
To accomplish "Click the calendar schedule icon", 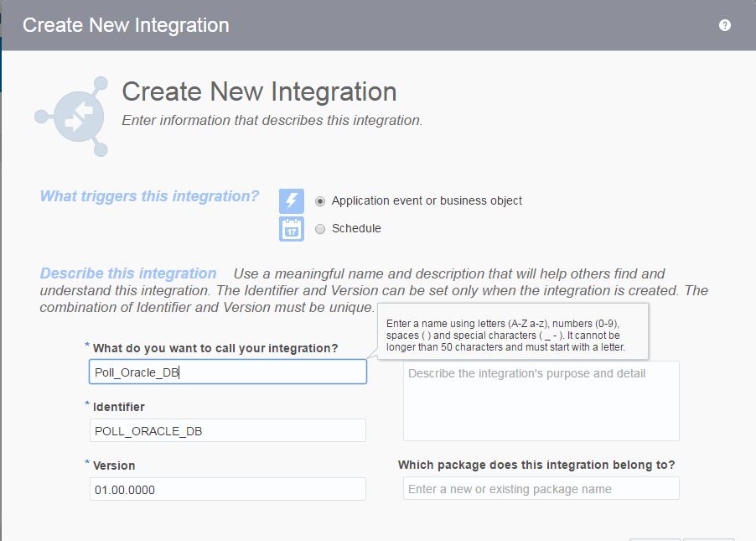I will tap(292, 228).
